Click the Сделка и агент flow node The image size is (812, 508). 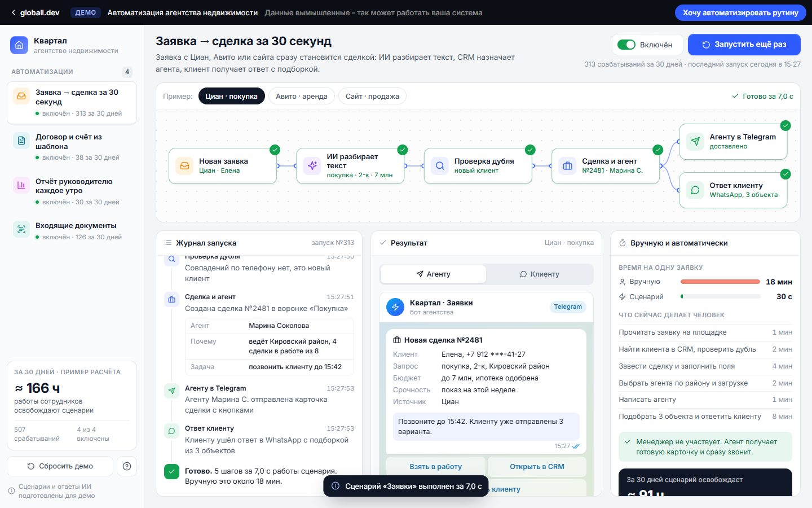pyautogui.click(x=606, y=166)
